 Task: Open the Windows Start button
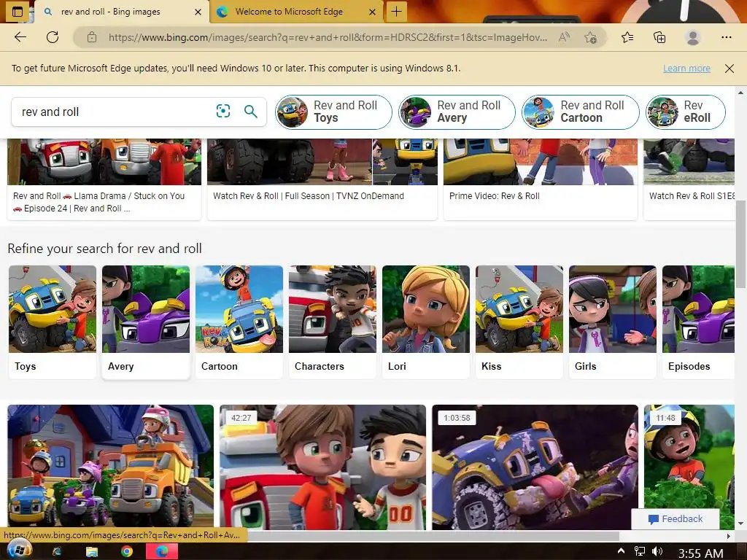(x=20, y=551)
